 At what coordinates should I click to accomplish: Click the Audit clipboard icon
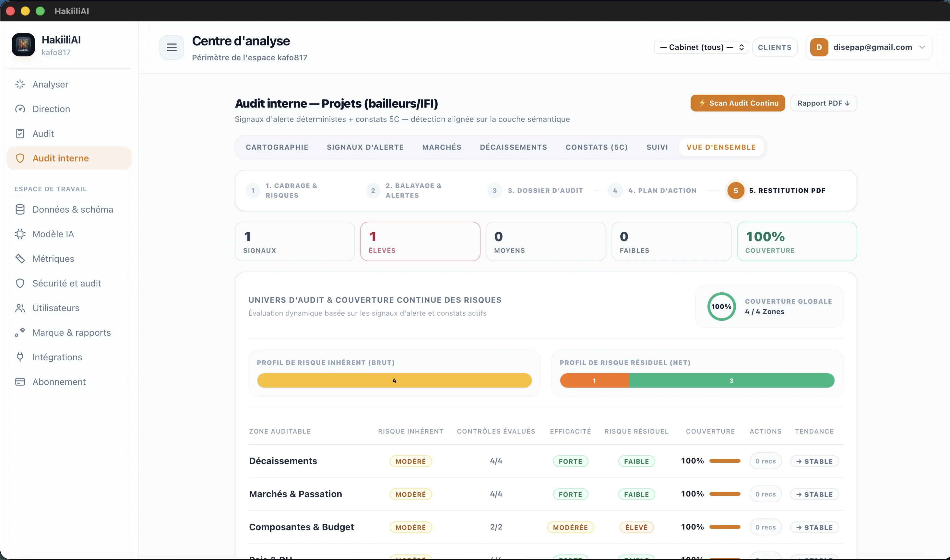pyautogui.click(x=20, y=134)
